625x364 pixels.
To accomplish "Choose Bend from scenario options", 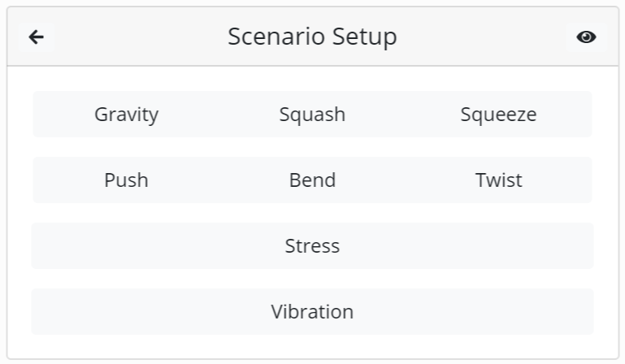I will 312,180.
